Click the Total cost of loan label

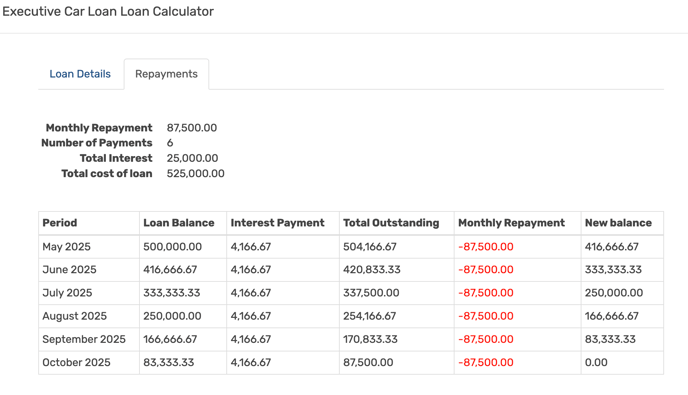pyautogui.click(x=107, y=173)
